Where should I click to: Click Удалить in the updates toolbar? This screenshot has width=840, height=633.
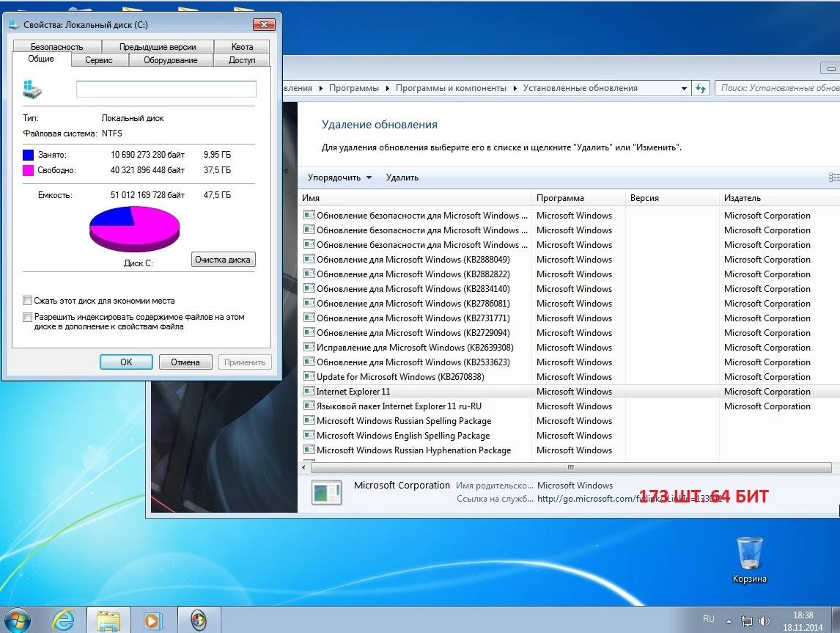[402, 178]
